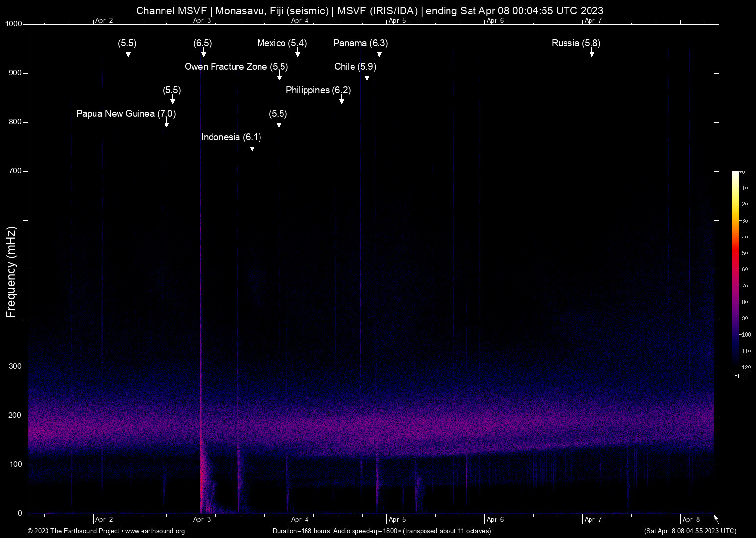This screenshot has height=538, width=756.
Task: Click the dBFS color scale gradient bar
Action: coord(735,269)
